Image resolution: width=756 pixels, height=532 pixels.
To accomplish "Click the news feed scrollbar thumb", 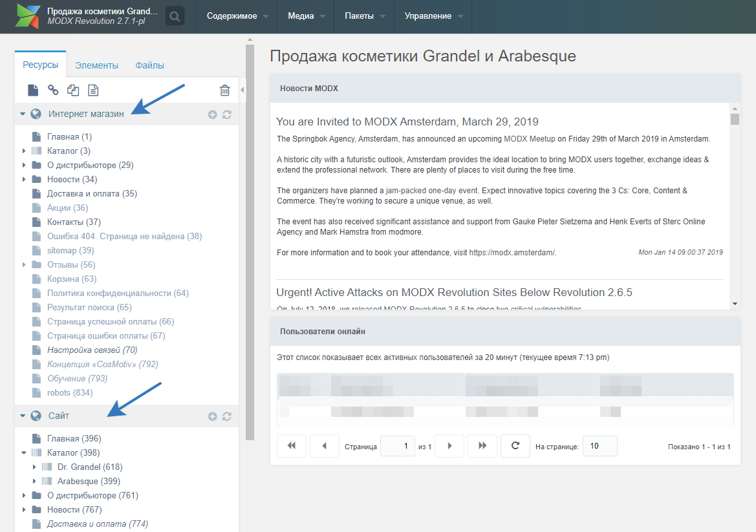I will (735, 119).
